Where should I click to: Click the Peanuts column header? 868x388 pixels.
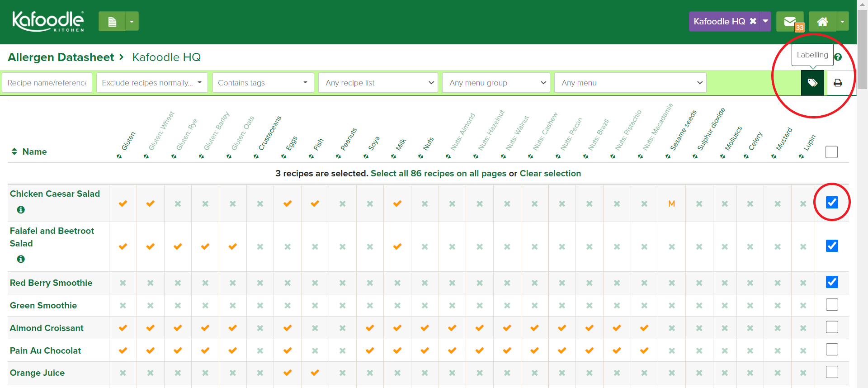click(348, 139)
